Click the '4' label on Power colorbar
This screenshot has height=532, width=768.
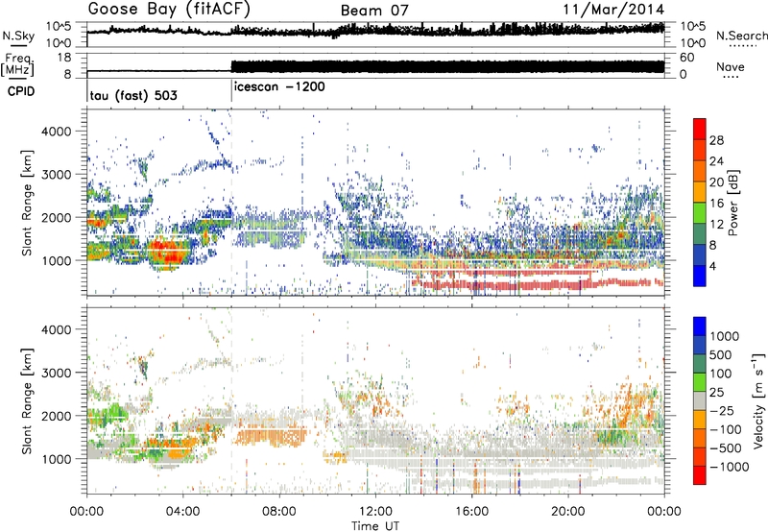click(x=713, y=266)
